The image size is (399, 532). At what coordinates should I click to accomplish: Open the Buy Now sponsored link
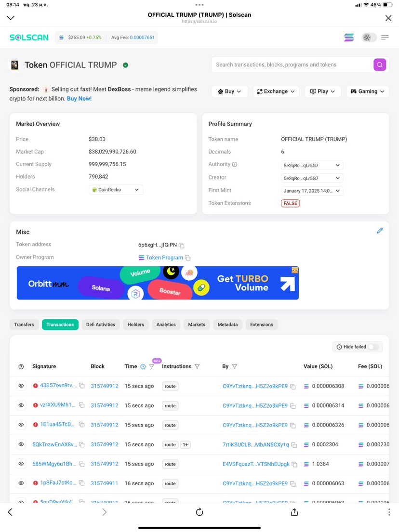click(79, 99)
